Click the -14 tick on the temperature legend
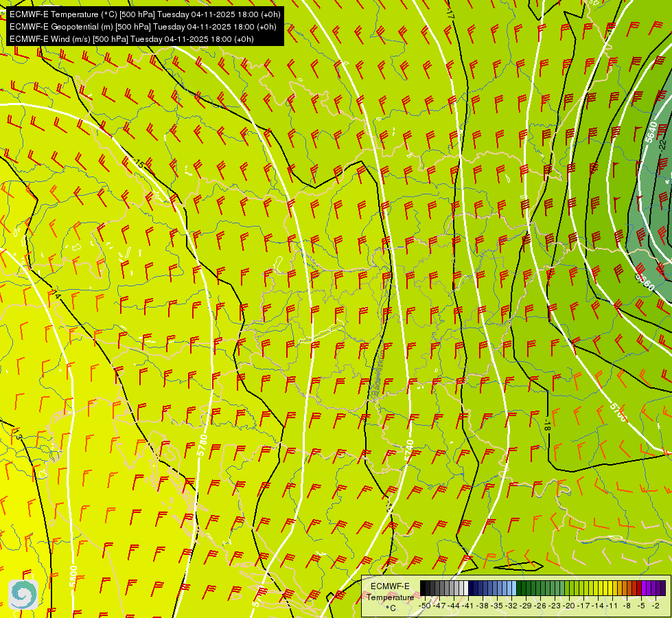This screenshot has width=672, height=618. (x=598, y=606)
